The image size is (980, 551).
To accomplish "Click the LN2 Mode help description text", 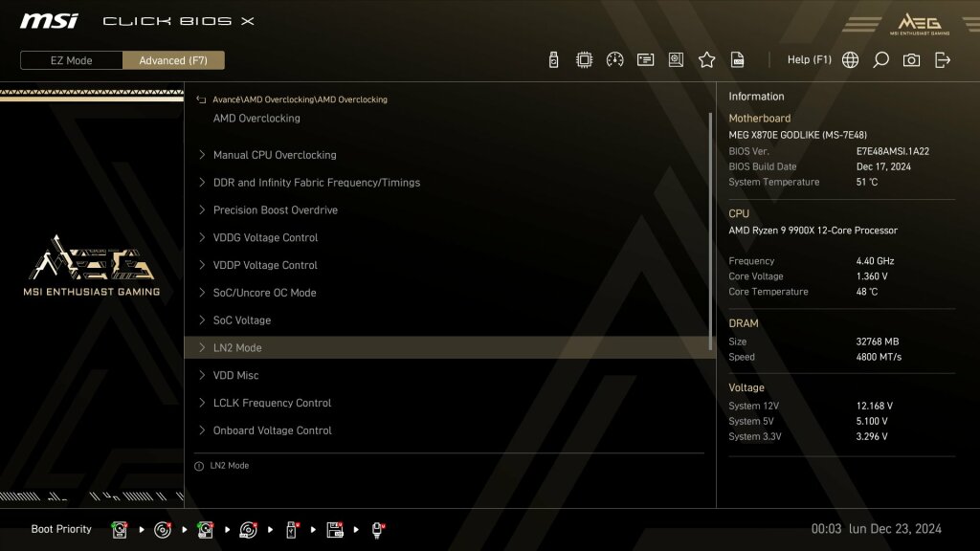I will [x=230, y=466].
